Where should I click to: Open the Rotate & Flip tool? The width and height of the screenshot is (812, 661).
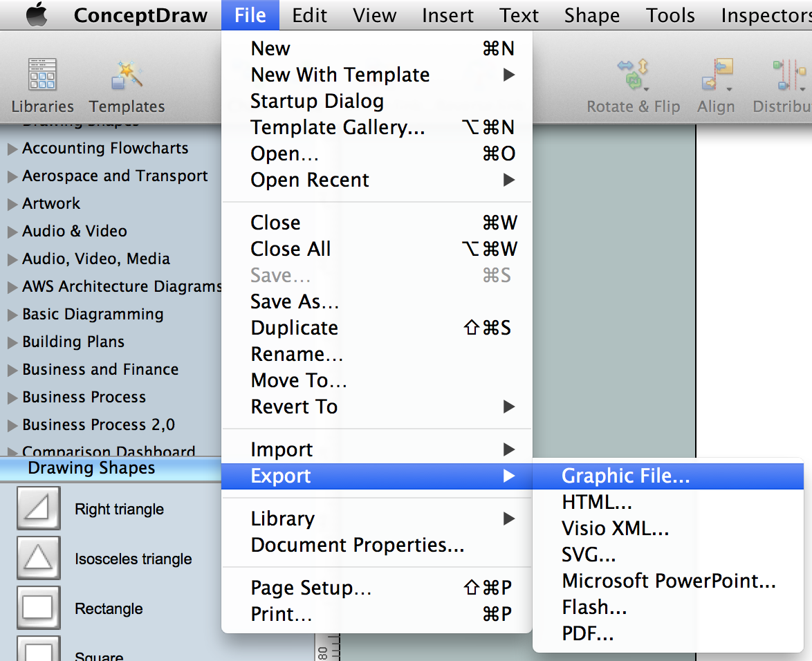tap(633, 75)
